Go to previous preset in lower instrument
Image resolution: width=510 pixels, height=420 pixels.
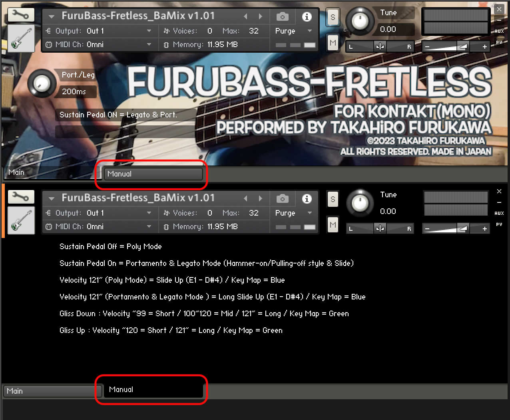245,198
